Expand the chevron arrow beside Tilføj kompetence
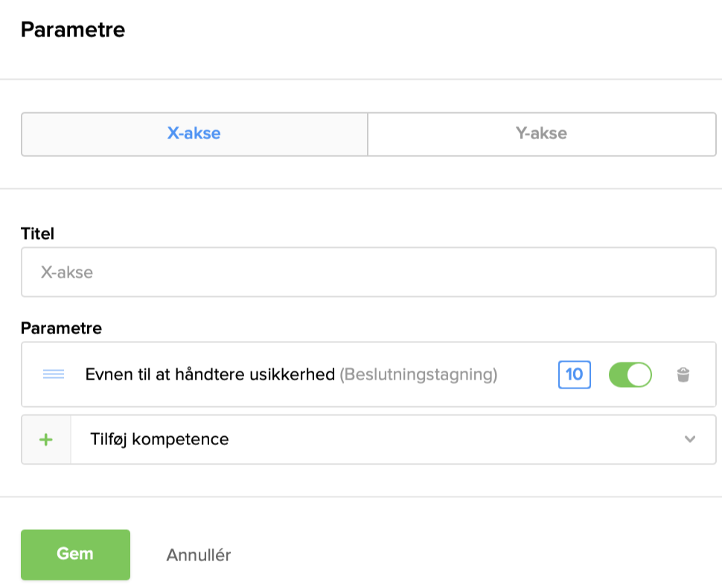Viewport: 722px width, 588px height. 690,439
